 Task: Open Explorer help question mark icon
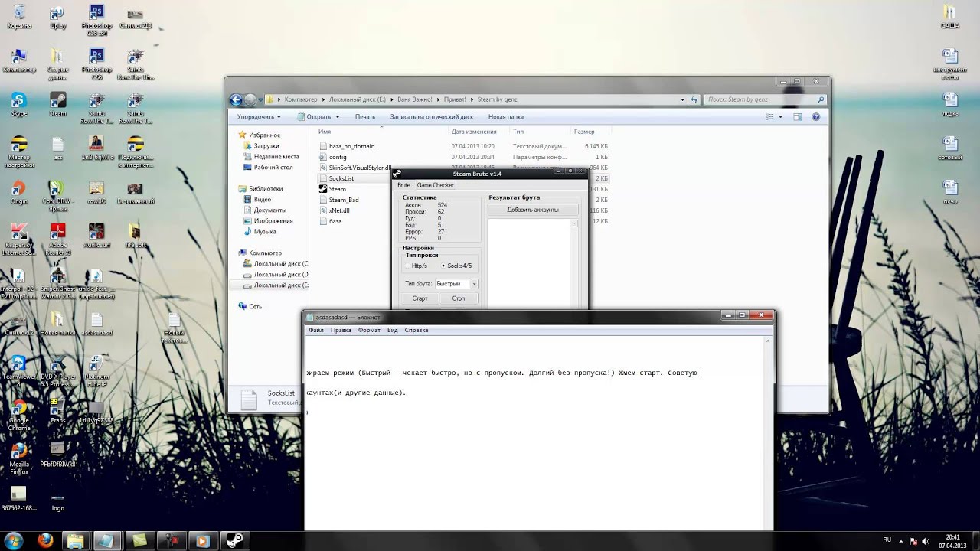click(816, 117)
